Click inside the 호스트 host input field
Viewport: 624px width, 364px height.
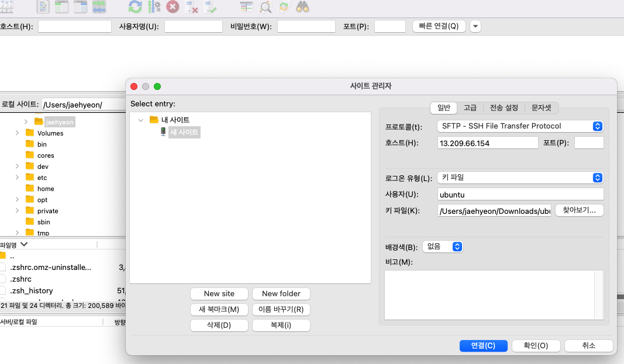tap(487, 142)
